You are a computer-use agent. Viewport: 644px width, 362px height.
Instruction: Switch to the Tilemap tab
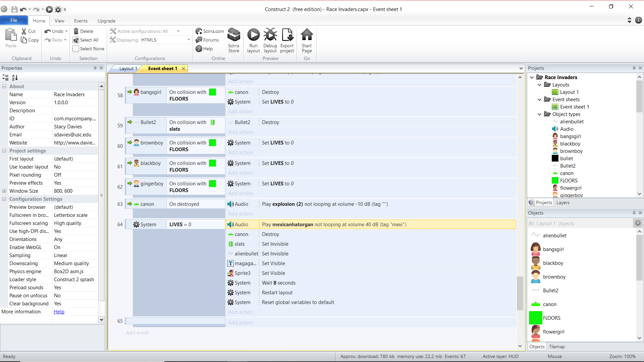(557, 347)
